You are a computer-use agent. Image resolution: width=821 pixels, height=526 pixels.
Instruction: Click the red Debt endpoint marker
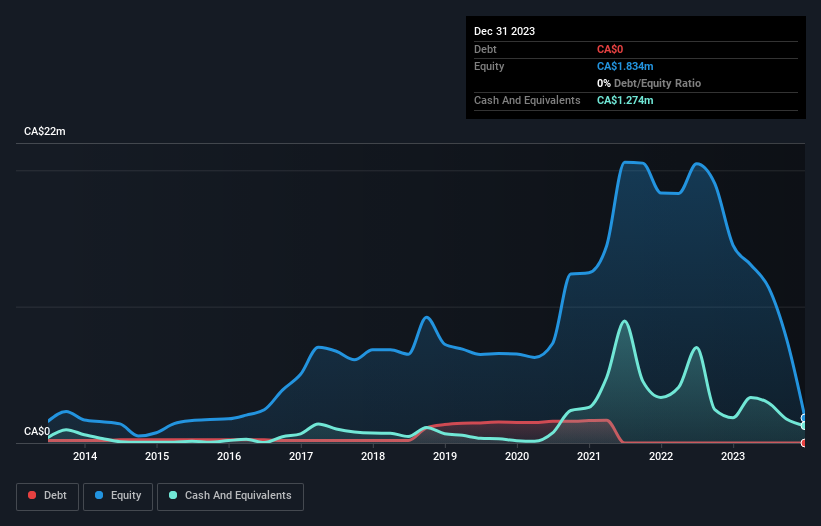coord(804,443)
